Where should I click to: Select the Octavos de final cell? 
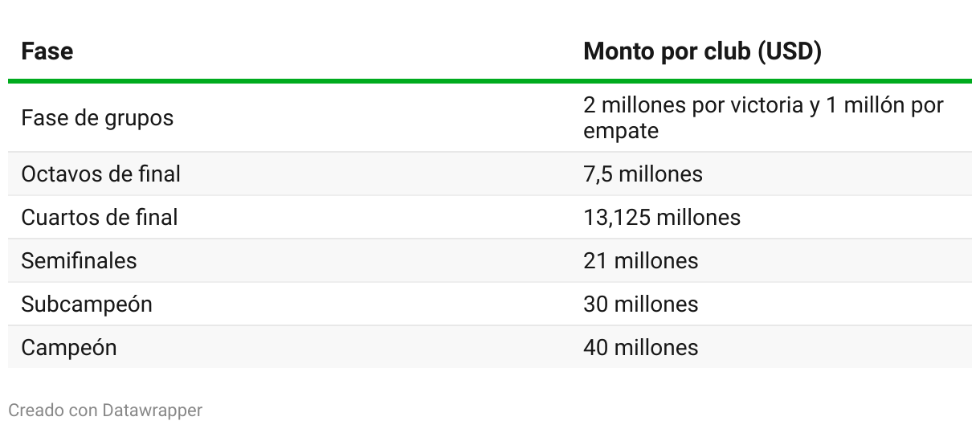[x=100, y=174]
